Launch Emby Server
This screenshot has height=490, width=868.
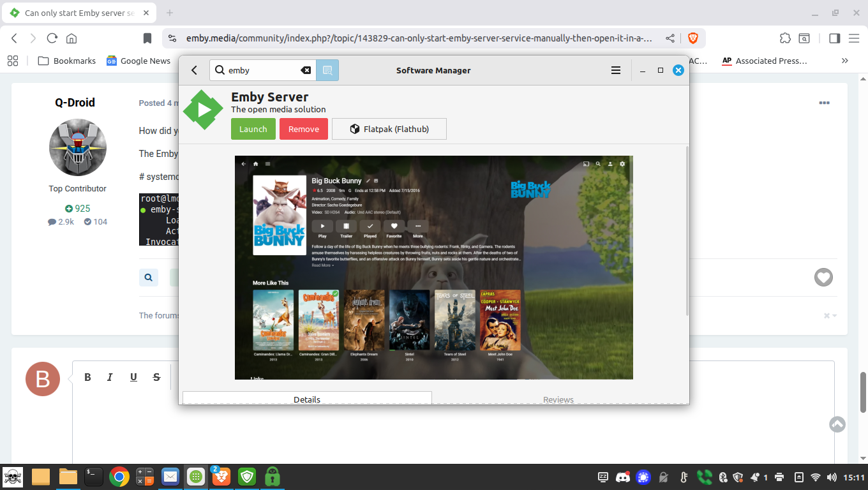[253, 129]
